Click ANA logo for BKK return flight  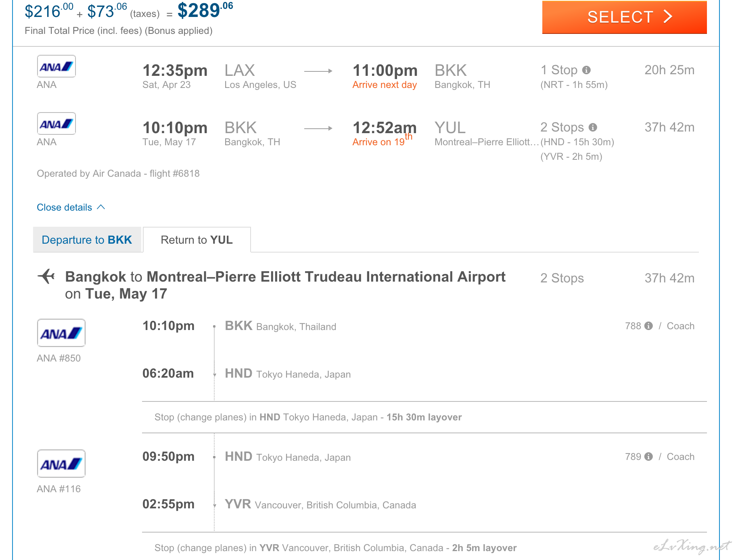(56, 123)
